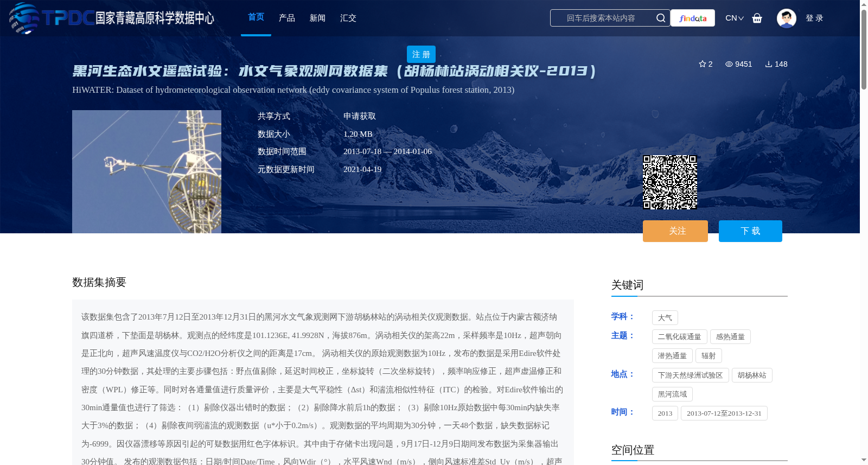Select the 2013 time tag

click(x=665, y=413)
